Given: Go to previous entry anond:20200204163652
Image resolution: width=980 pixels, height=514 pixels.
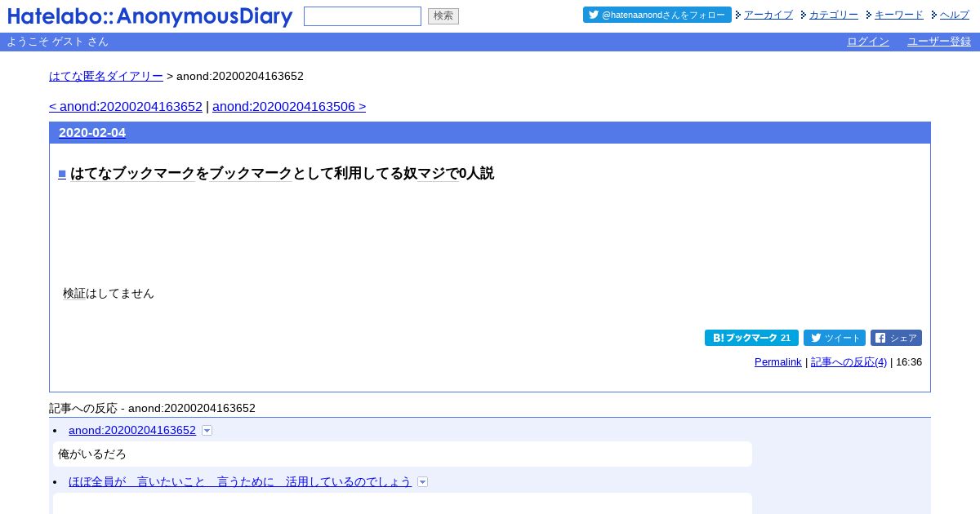Looking at the screenshot, I should [x=126, y=107].
